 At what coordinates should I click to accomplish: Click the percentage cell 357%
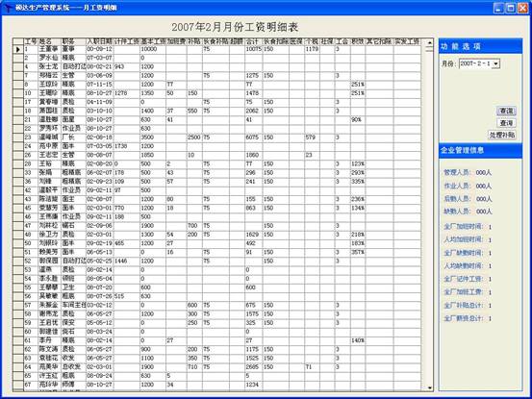coord(358,252)
